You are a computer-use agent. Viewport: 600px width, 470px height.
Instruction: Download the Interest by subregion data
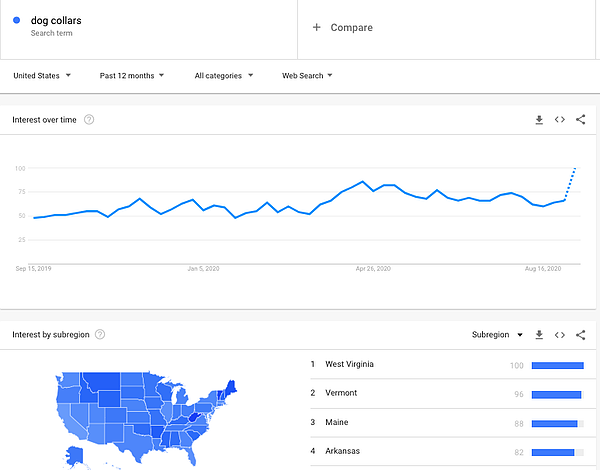click(x=539, y=335)
